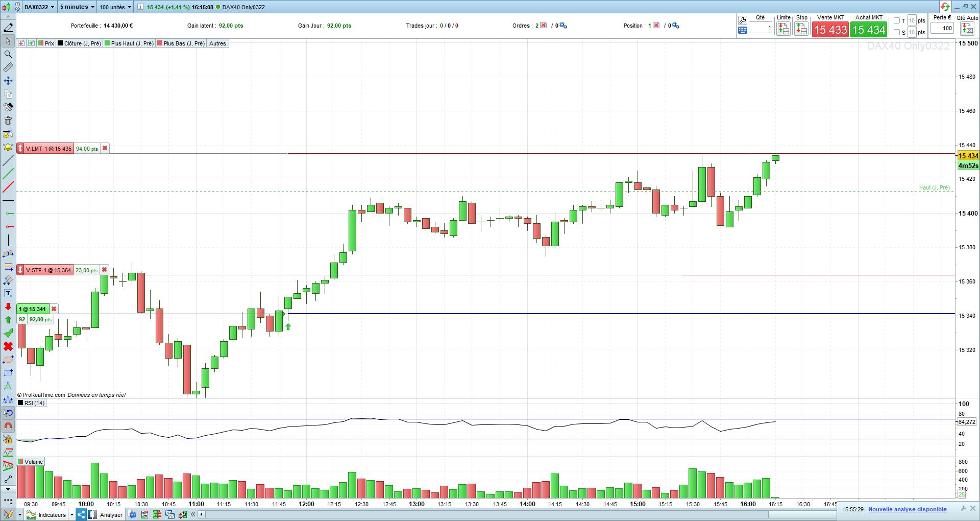980x521 pixels.
Task: Click the Limite order icon
Action: [783, 29]
